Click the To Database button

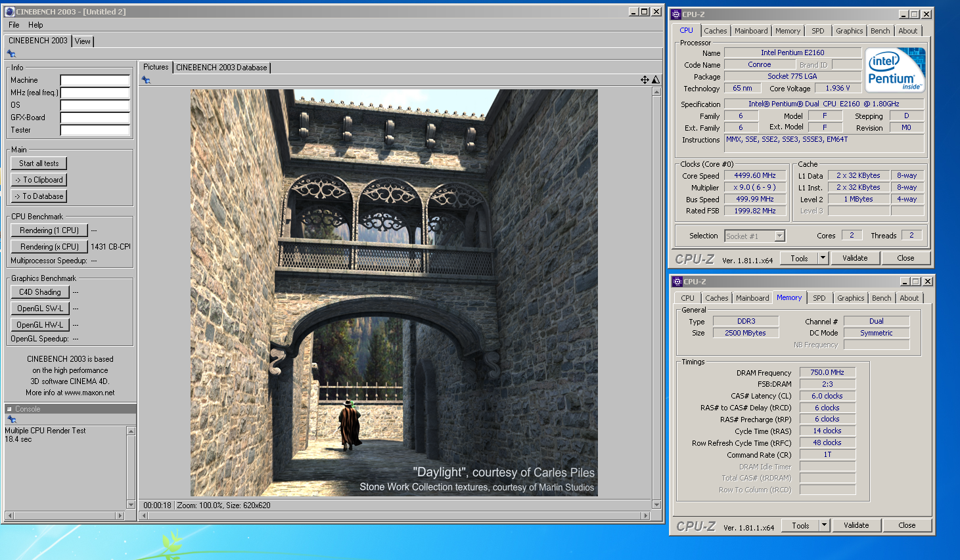(39, 196)
